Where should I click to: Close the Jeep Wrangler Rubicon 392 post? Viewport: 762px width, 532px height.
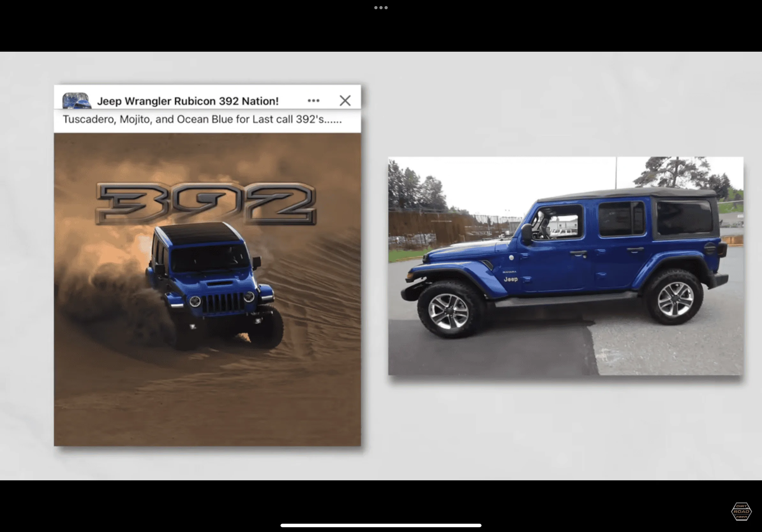pos(345,100)
